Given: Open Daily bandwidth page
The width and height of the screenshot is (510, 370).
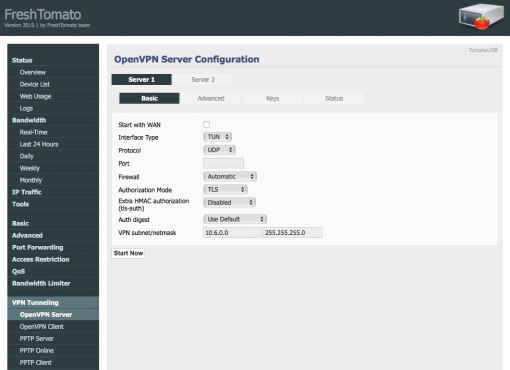Looking at the screenshot, I should [53, 156].
